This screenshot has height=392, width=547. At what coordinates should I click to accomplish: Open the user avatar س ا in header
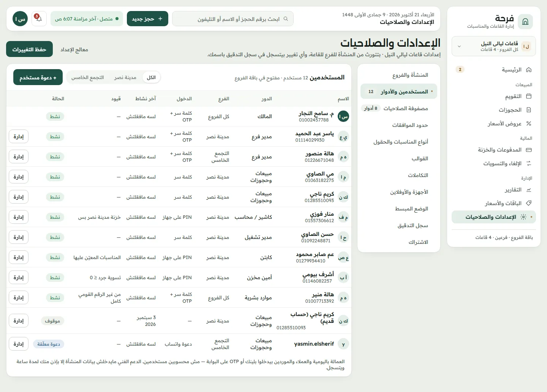[20, 19]
